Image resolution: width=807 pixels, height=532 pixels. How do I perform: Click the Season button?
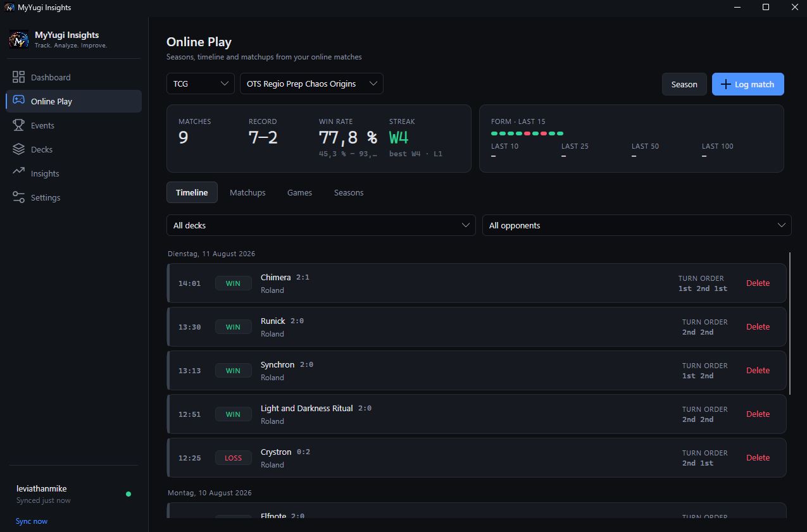click(684, 84)
